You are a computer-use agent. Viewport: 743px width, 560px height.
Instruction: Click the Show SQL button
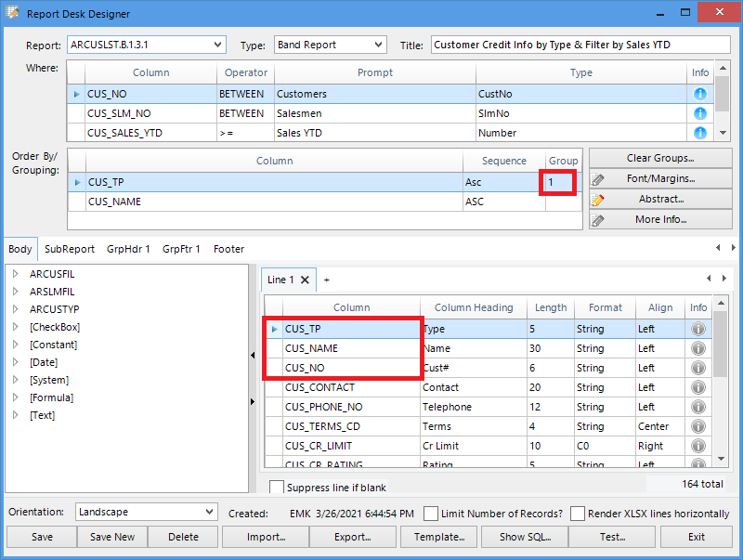[525, 537]
